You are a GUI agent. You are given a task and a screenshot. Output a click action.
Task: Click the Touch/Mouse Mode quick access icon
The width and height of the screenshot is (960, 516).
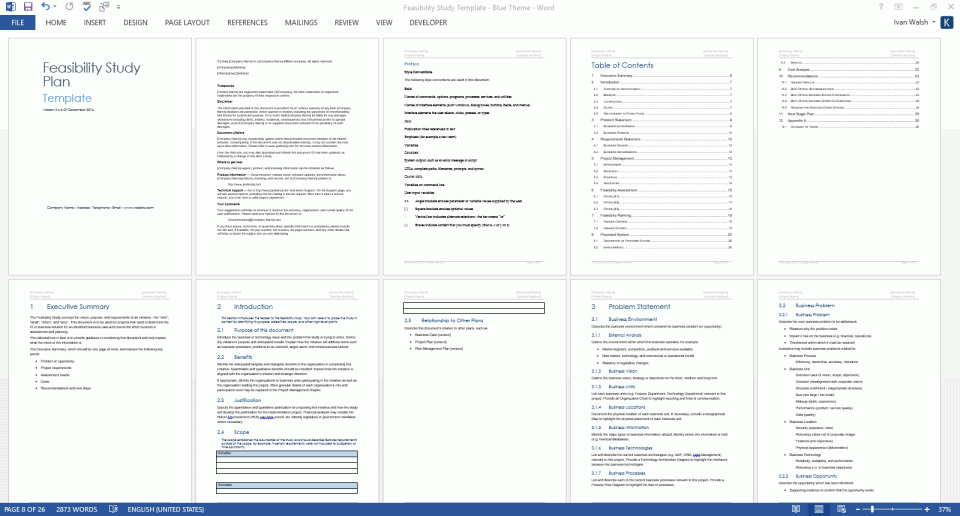[103, 7]
